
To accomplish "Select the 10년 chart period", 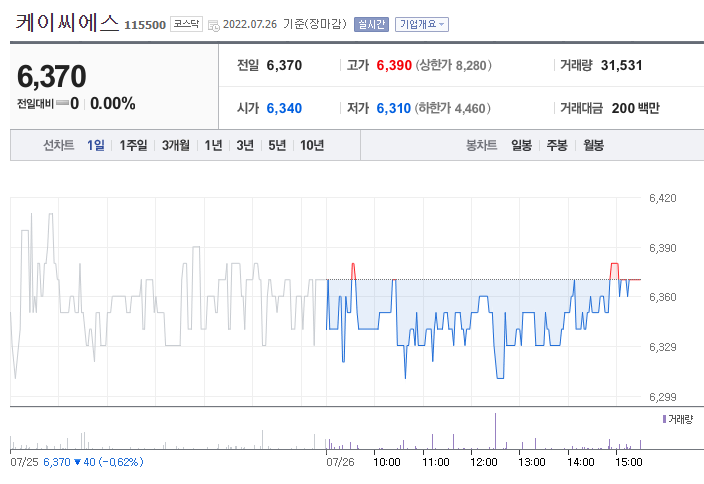I will (x=312, y=145).
